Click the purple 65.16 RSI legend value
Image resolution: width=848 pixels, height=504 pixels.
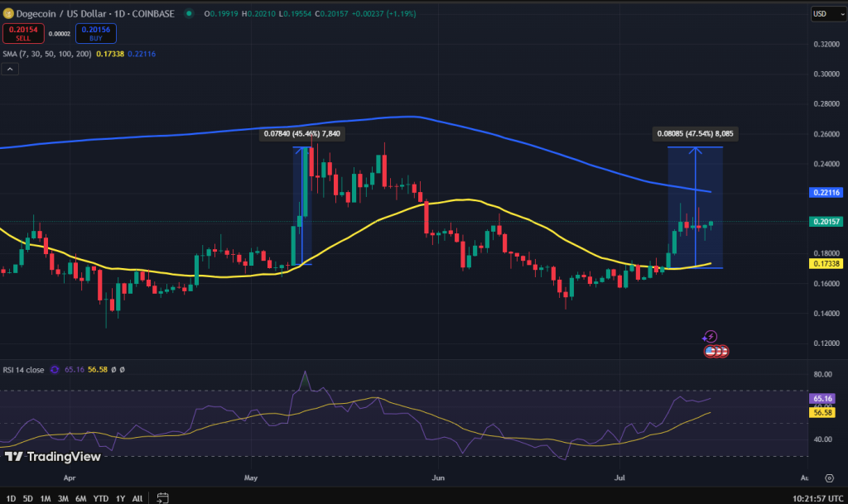pos(74,370)
